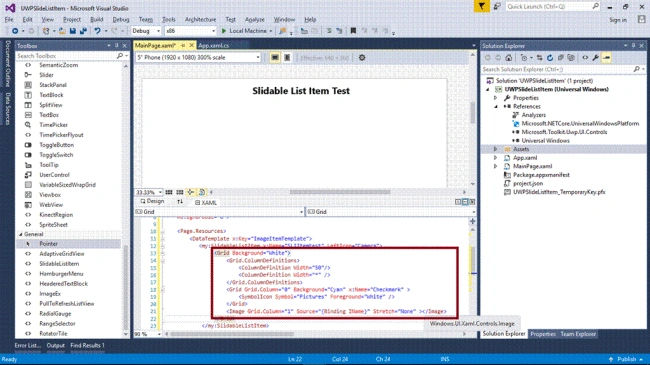
Task: Click Pending Changes Filter clock icon
Action: [525, 58]
